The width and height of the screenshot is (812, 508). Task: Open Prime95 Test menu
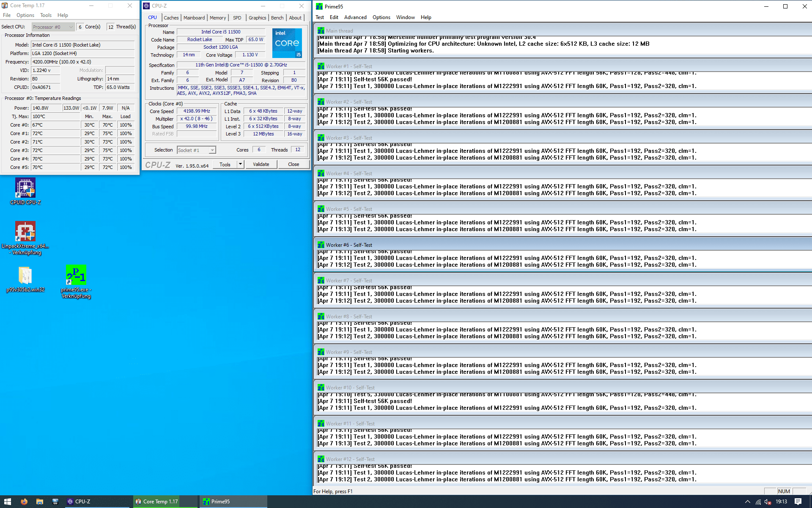click(320, 17)
